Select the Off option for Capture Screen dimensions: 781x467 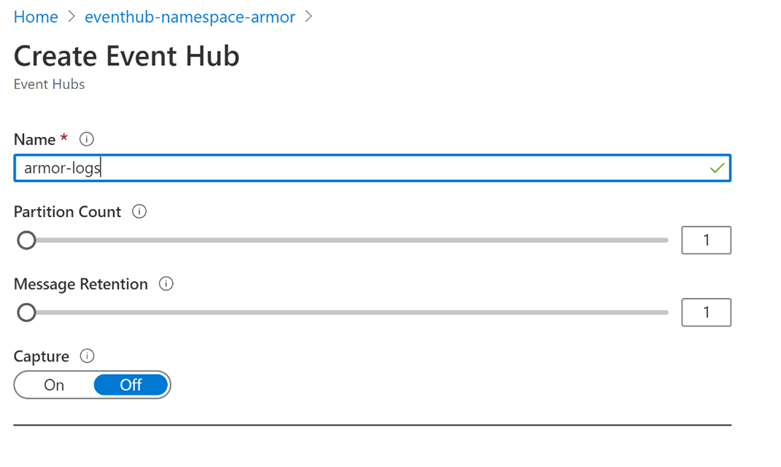point(131,385)
